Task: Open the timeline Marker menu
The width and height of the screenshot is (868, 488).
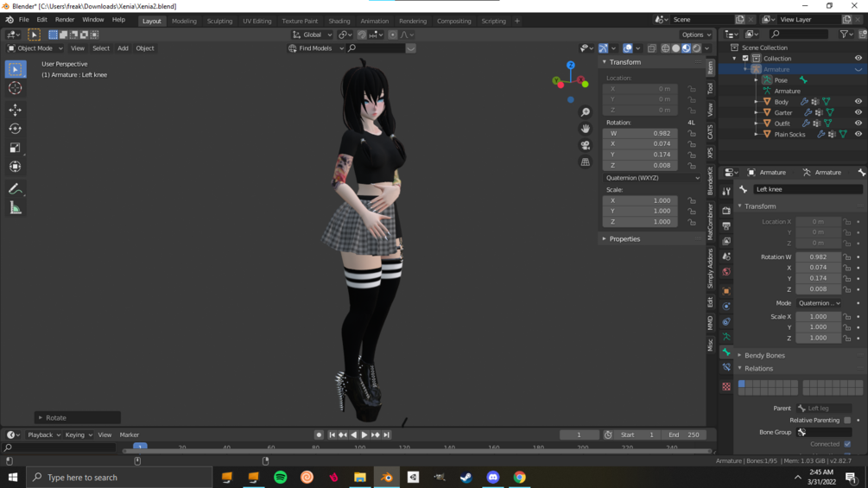Action: (x=129, y=435)
